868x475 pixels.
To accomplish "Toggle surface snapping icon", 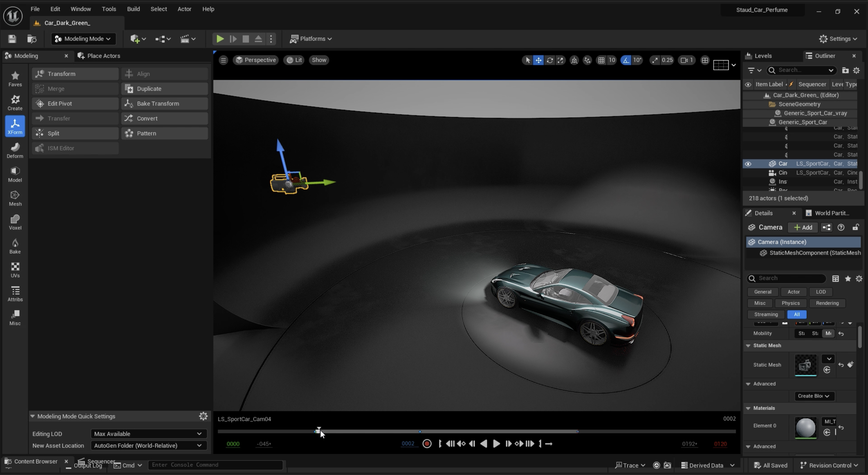I will pos(587,60).
